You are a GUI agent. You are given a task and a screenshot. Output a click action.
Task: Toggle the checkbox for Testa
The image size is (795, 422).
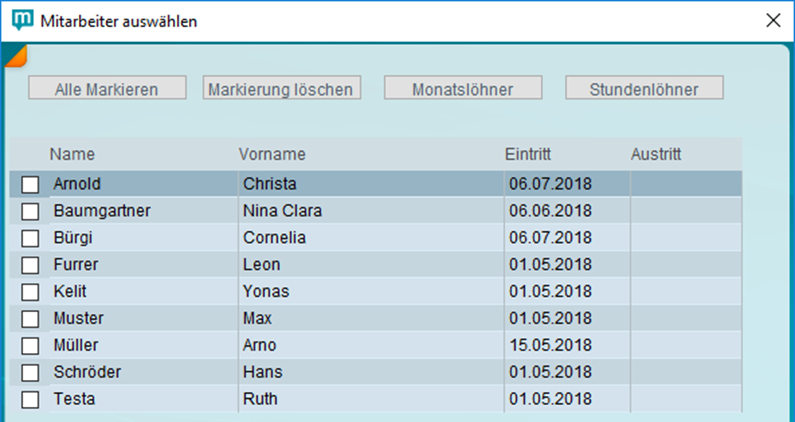pyautogui.click(x=30, y=400)
